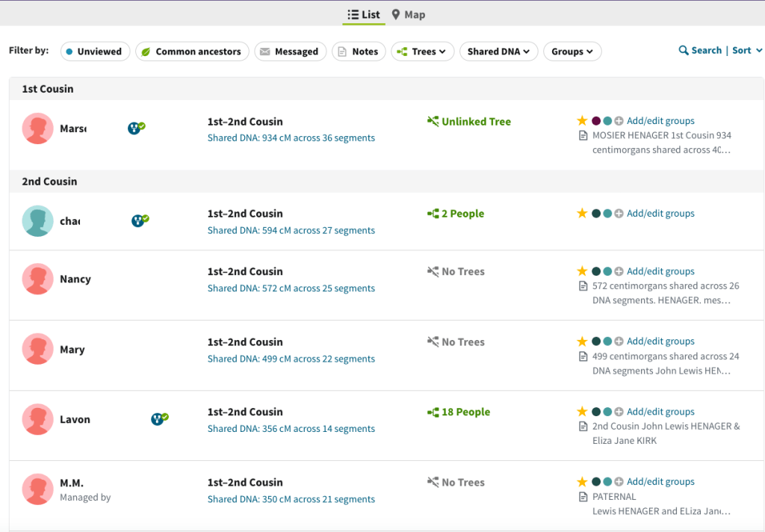Click the note icon in Nancy's row
Image resolution: width=765 pixels, height=532 pixels.
tap(583, 286)
